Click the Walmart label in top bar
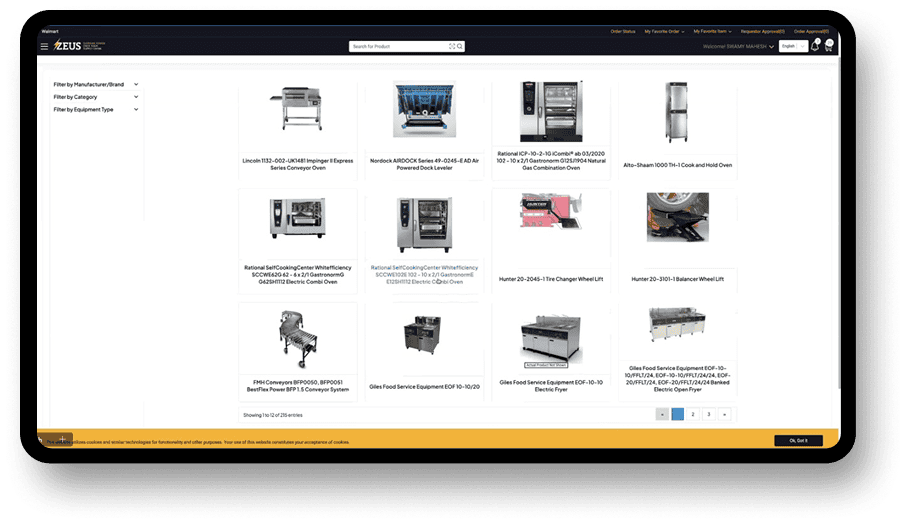Screen dimensions: 906x524 pos(50,31)
